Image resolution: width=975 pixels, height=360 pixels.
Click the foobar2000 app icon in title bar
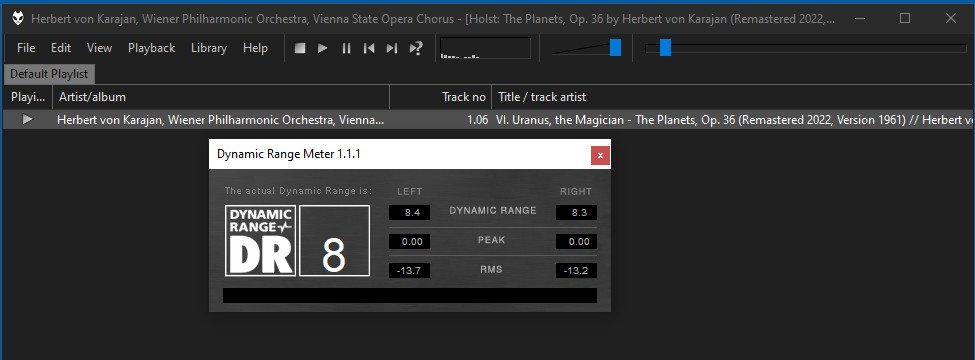(18, 19)
